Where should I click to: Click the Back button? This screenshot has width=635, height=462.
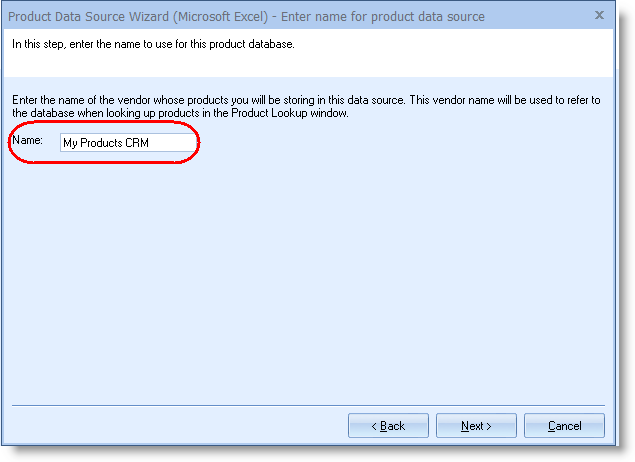click(388, 426)
